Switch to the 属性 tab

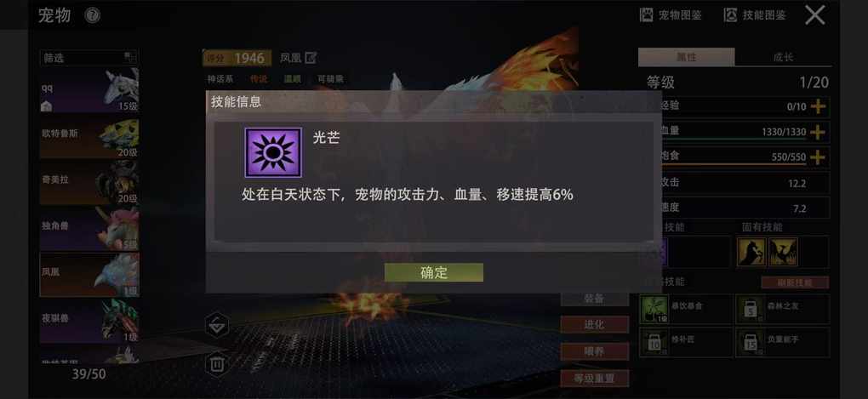point(687,57)
